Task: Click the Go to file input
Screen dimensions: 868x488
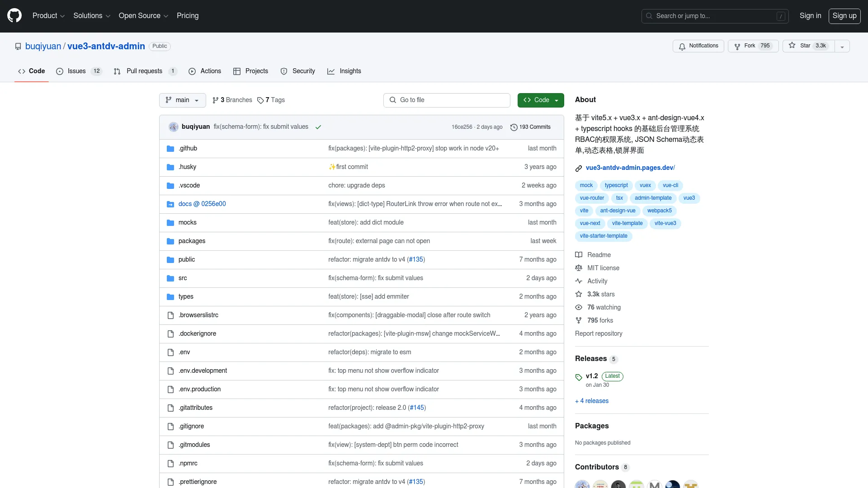Action: click(447, 100)
